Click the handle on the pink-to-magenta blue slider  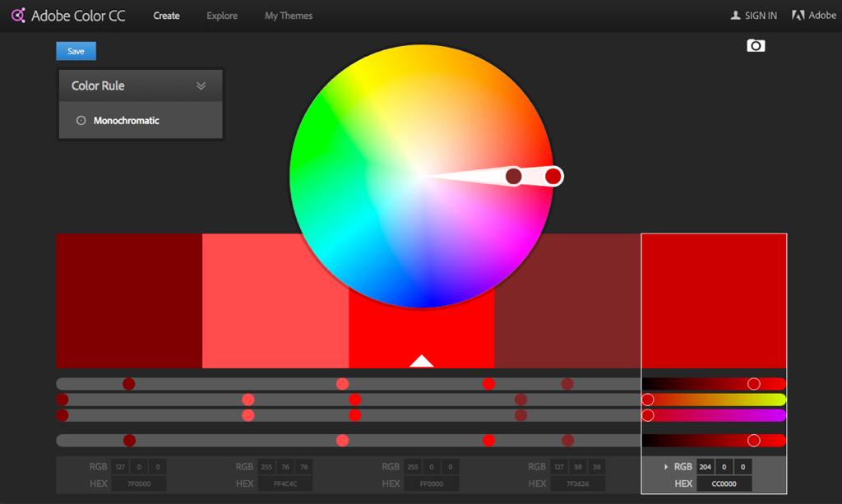click(648, 415)
